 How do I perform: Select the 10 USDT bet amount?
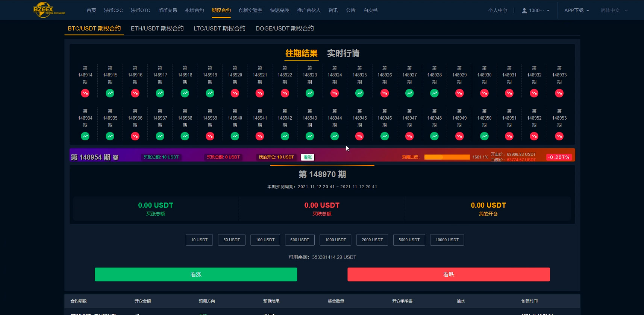tap(199, 240)
